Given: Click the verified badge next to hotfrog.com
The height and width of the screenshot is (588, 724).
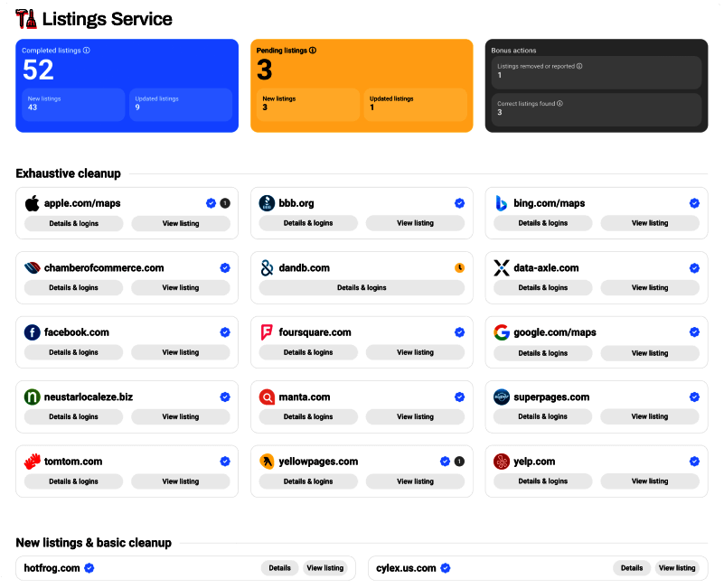Looking at the screenshot, I should coord(89,568).
